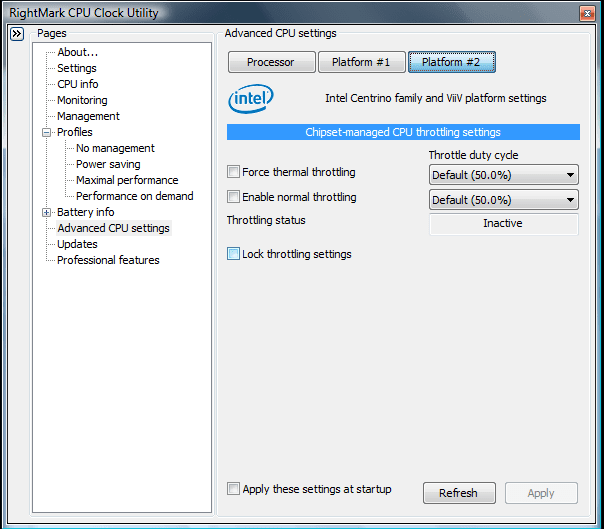The width and height of the screenshot is (604, 529).
Task: Open the Settings page
Action: click(x=77, y=68)
